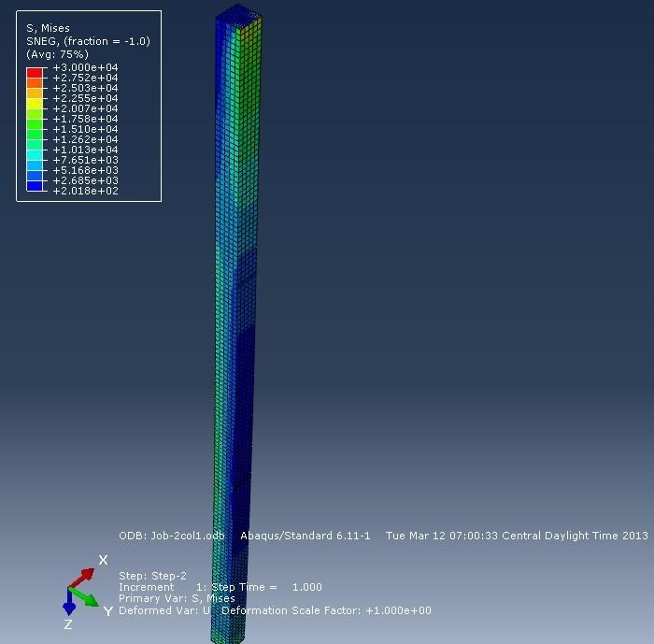Click the 'Abaqus/Standard 6.11-1' title block text
Screen dimensions: 654x644
click(306, 537)
